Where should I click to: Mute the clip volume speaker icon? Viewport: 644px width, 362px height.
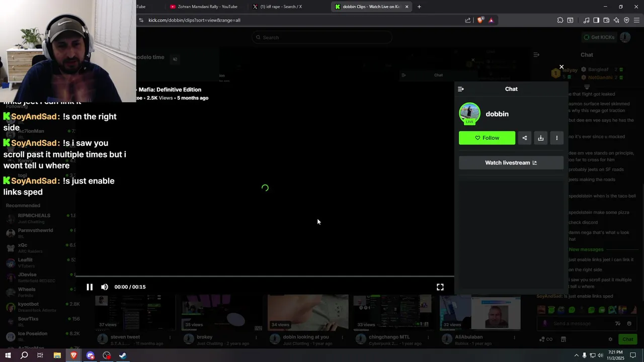[105, 287]
